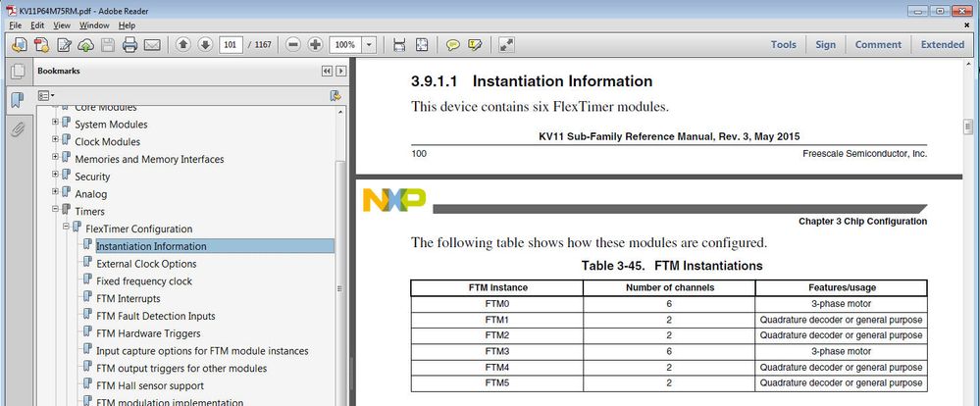
Task: Collapse the FlexTimer Configuration bookmark
Action: [x=67, y=227]
